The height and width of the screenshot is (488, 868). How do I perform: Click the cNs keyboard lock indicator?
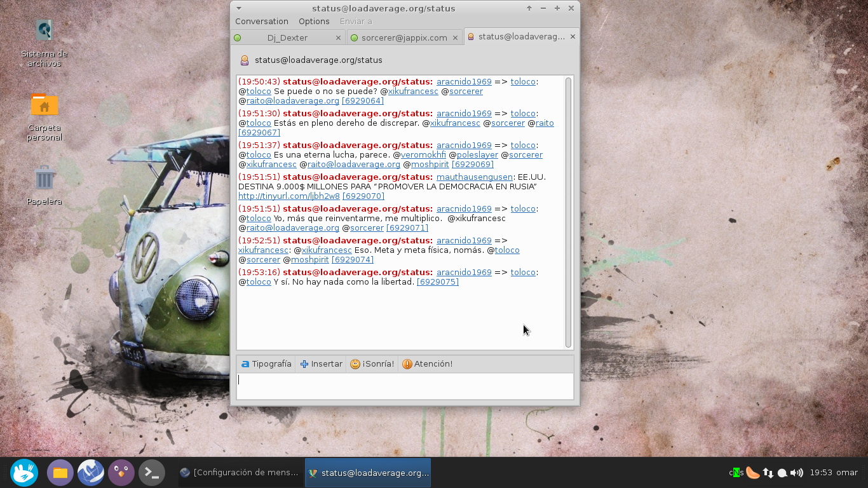pos(736,473)
